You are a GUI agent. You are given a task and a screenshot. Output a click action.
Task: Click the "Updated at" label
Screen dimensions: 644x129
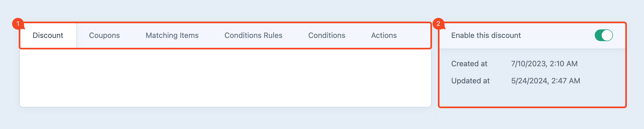[x=470, y=81]
